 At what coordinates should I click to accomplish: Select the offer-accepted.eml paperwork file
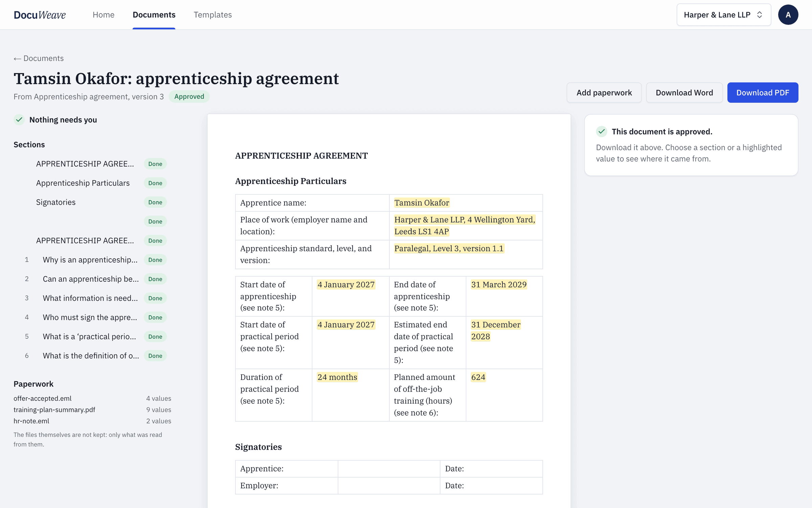(43, 398)
